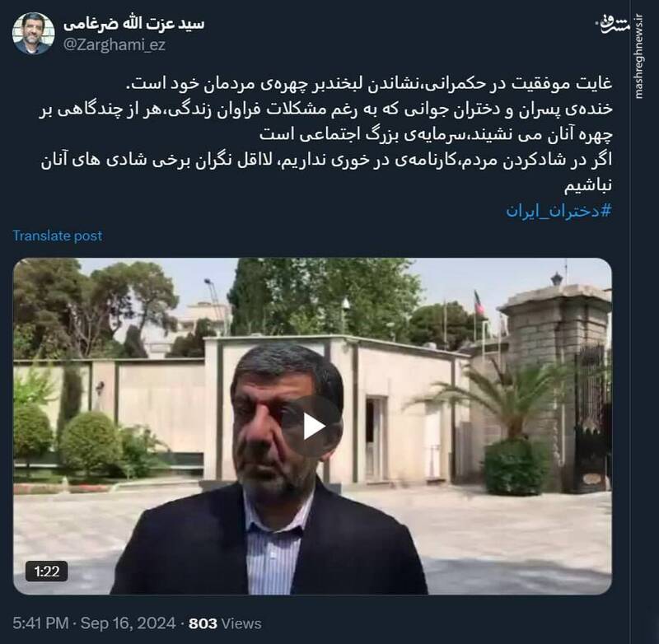Click vertical mashreghnews.ir text

pos(639,57)
